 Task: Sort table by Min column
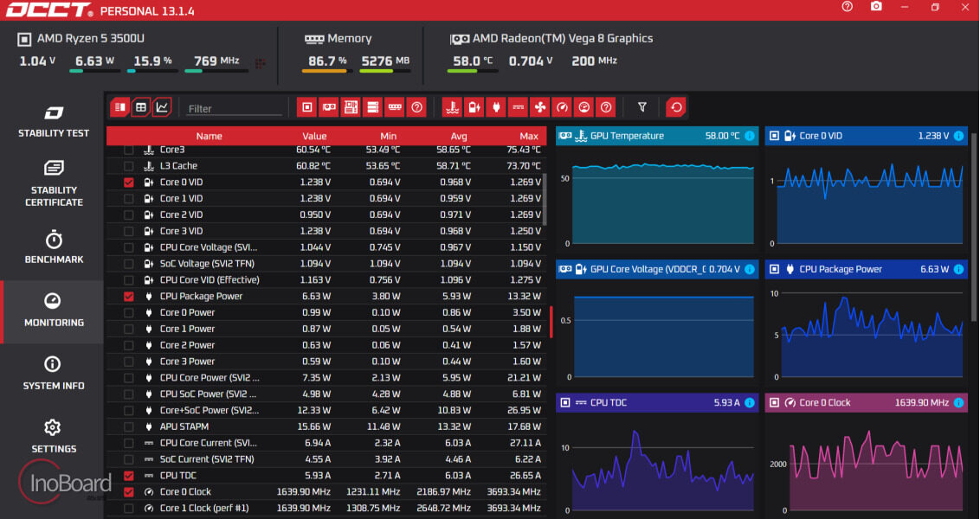[x=388, y=136]
